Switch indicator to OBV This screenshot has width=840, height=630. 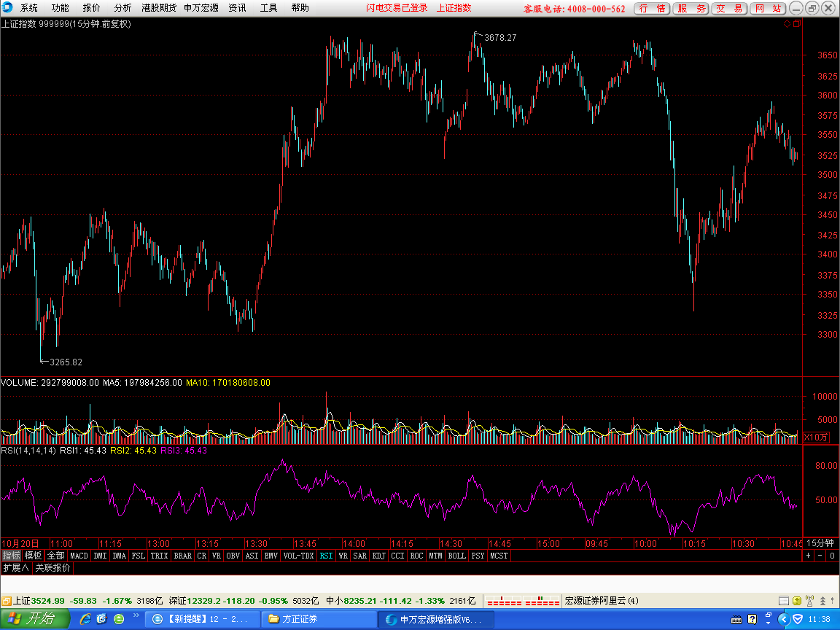click(233, 556)
